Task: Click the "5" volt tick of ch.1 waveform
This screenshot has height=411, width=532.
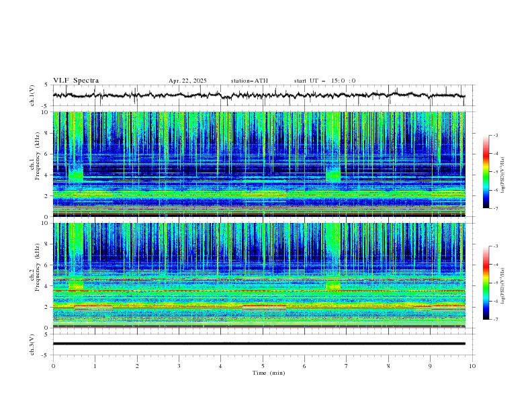Action: 46,85
